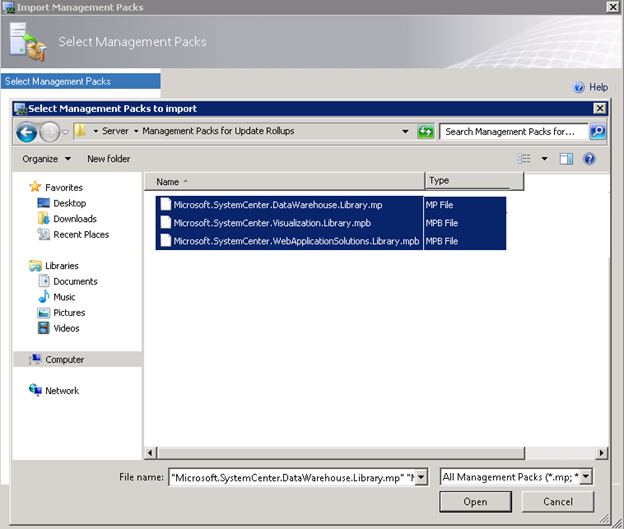The image size is (624, 529).
Task: Open the address bar history dropdown
Action: [405, 131]
